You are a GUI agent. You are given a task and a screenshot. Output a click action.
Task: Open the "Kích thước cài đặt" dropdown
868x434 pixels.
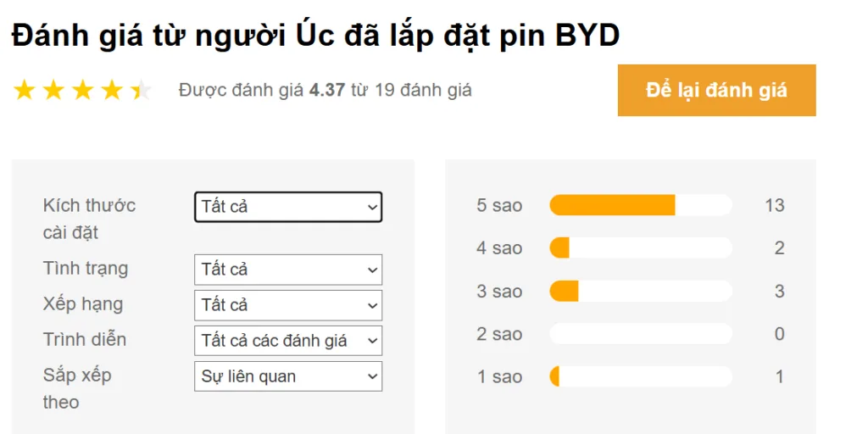pos(288,207)
